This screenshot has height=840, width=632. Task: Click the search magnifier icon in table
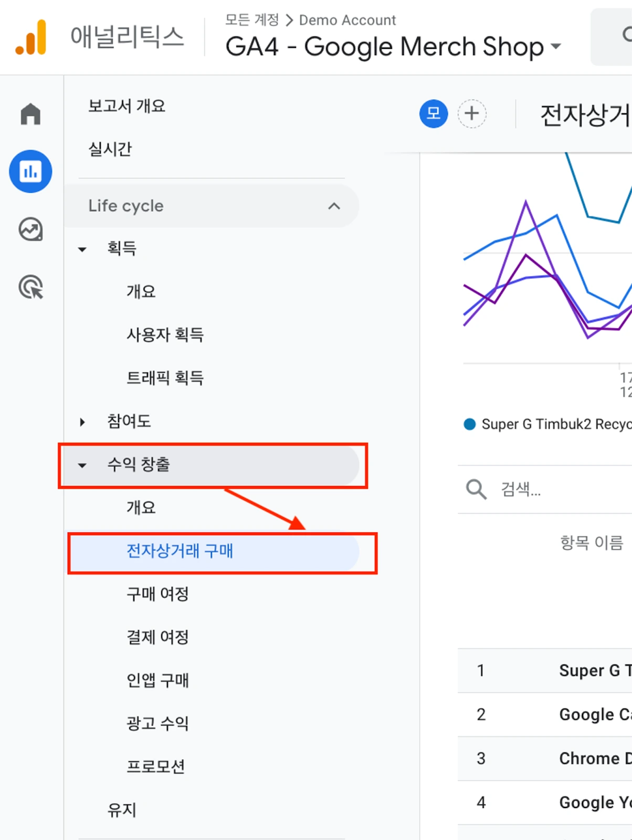pos(476,489)
